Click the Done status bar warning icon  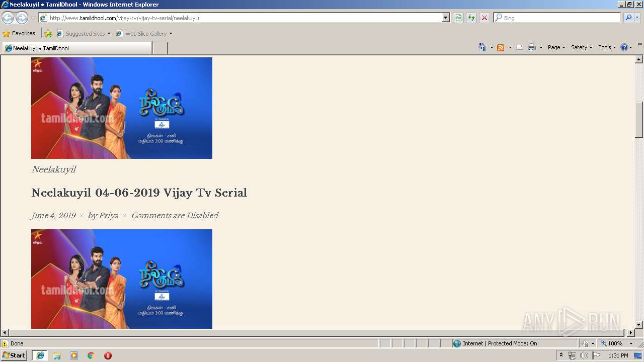pos(5,343)
